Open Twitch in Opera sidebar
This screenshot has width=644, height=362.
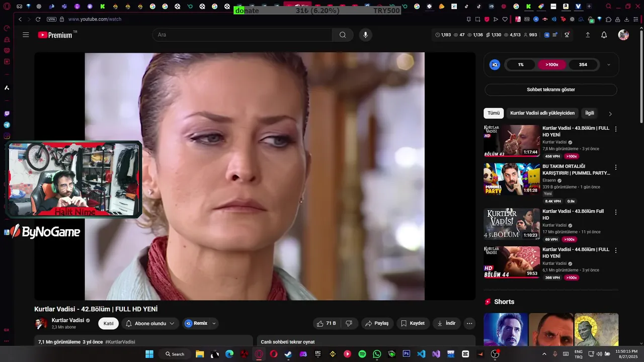click(7, 114)
